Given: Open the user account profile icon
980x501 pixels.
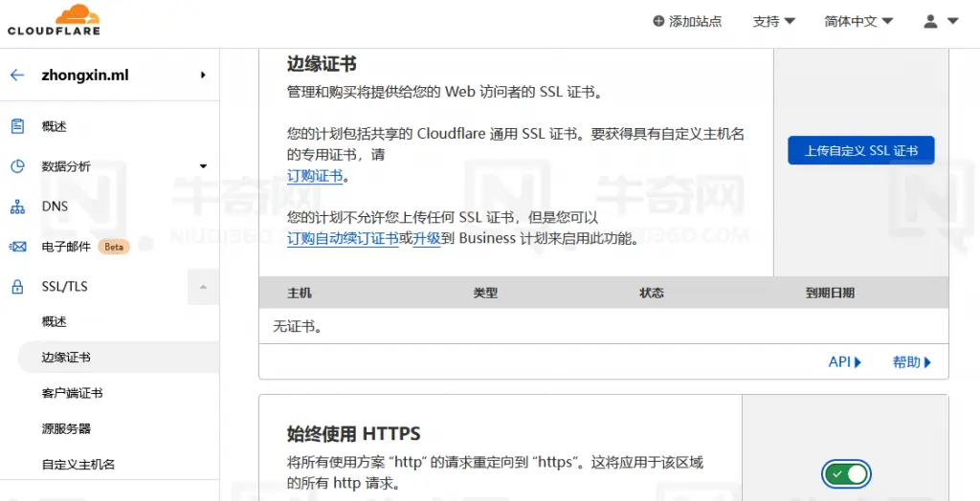Looking at the screenshot, I should tap(940, 21).
